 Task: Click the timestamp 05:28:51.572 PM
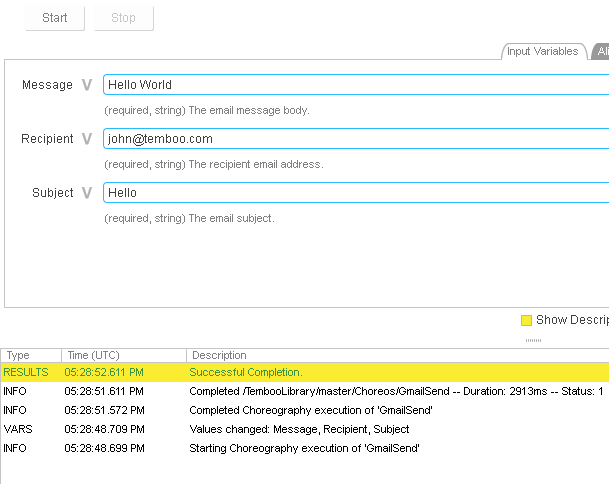tap(104, 410)
